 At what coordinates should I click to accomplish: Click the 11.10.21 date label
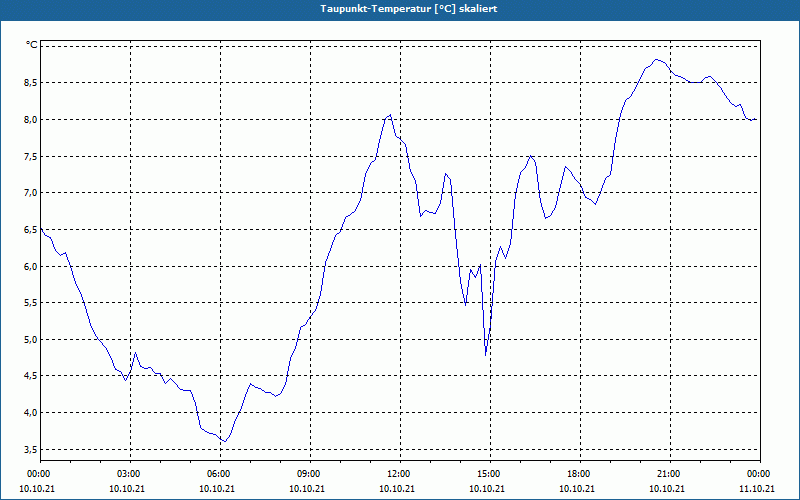click(x=757, y=489)
